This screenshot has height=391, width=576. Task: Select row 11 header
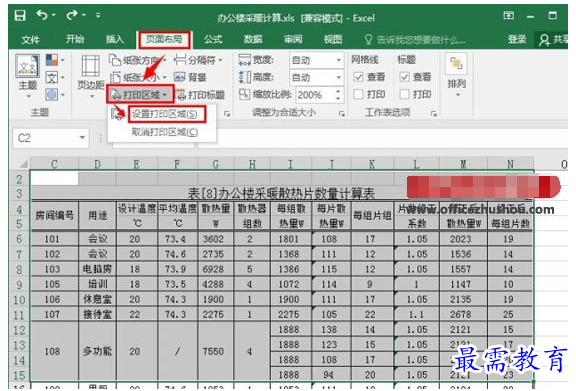pyautogui.click(x=19, y=315)
